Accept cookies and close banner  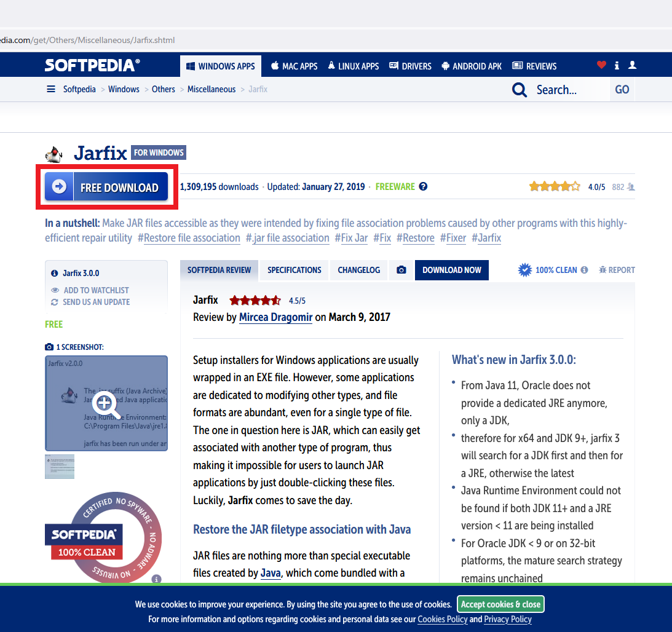point(500,604)
